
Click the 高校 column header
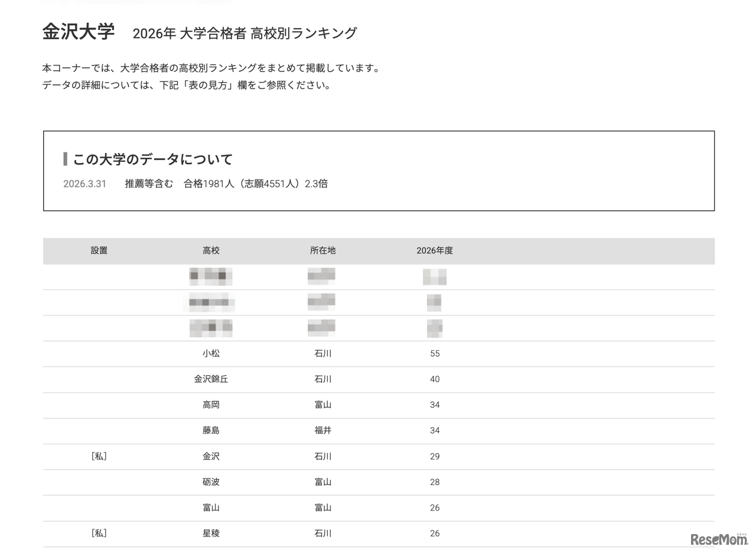(x=211, y=251)
